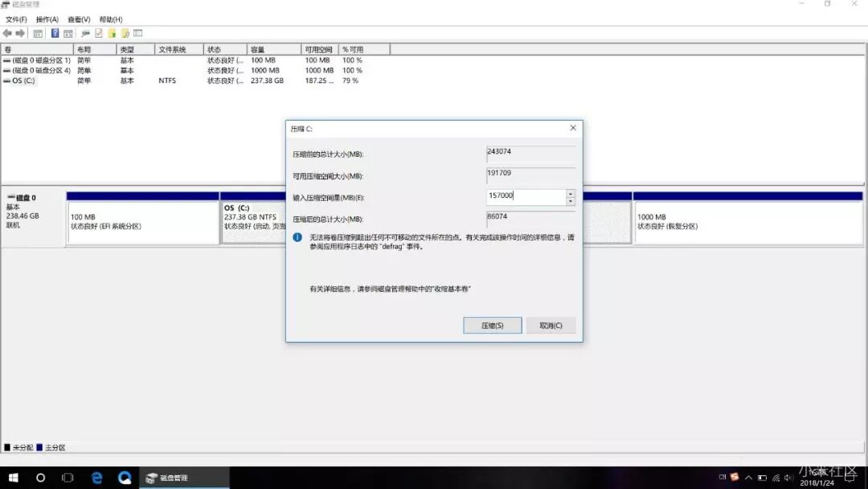Decrease shrink amount with down spinner arrow
868x489 pixels.
coord(570,201)
